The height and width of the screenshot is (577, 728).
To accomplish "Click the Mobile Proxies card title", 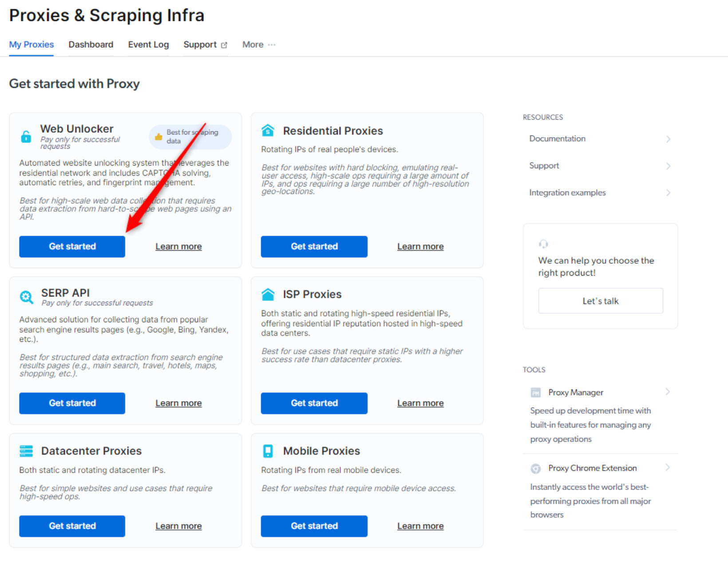I will coord(321,451).
